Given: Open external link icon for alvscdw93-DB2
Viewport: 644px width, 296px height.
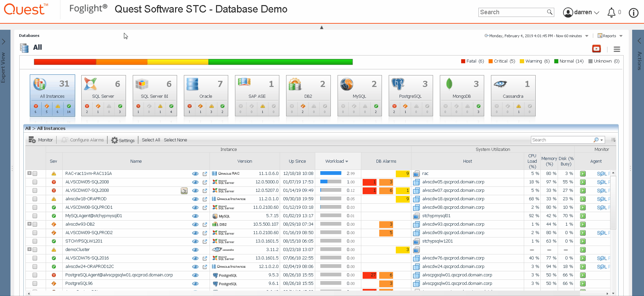Looking at the screenshot, I should (205, 224).
